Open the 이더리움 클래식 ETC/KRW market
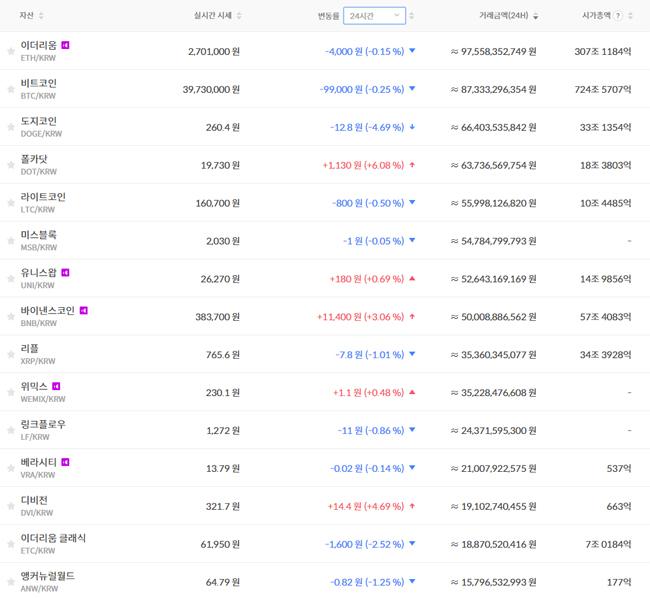 click(x=53, y=543)
